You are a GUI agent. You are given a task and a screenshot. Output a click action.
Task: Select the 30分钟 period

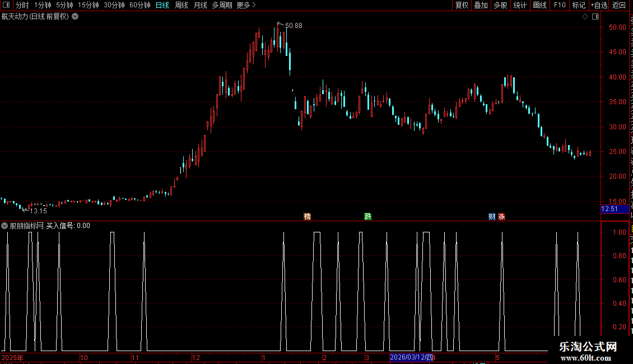[x=114, y=5]
